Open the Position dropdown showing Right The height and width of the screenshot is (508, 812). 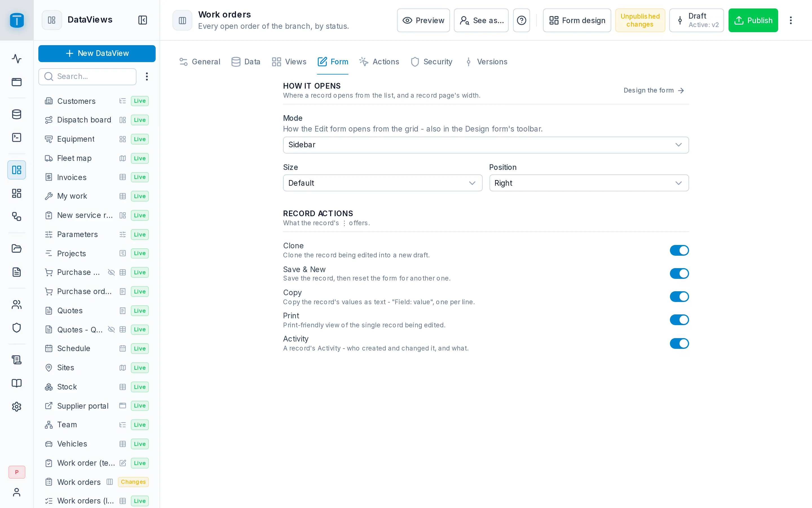click(589, 183)
